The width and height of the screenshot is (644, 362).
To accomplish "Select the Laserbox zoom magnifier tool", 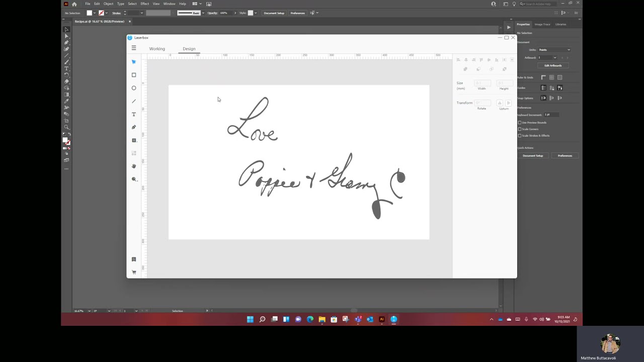I will click(134, 179).
